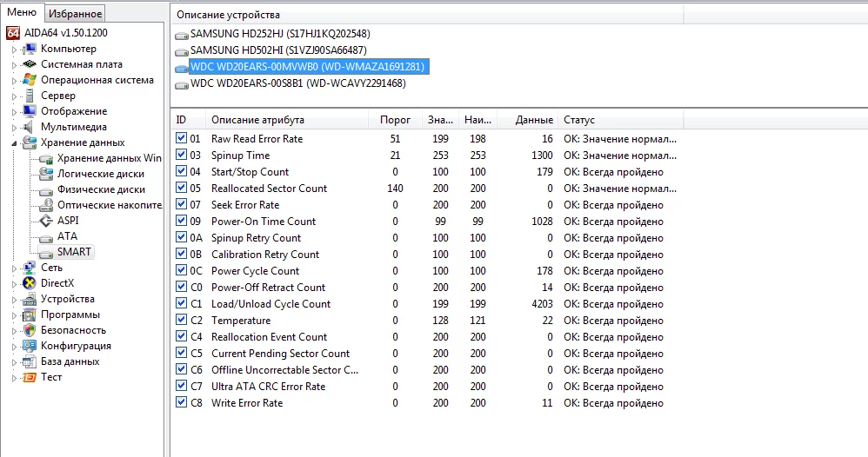This screenshot has width=868, height=457.
Task: Expand the Сеть tree node
Action: 15,268
